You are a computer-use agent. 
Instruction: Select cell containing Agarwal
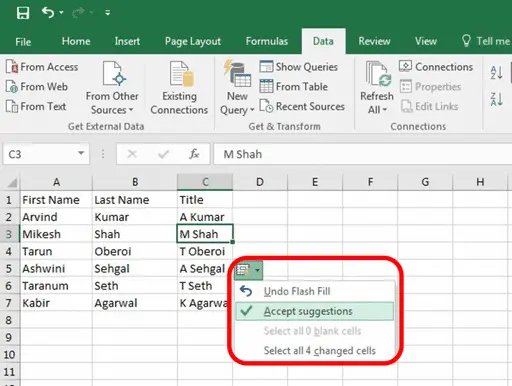pos(135,303)
